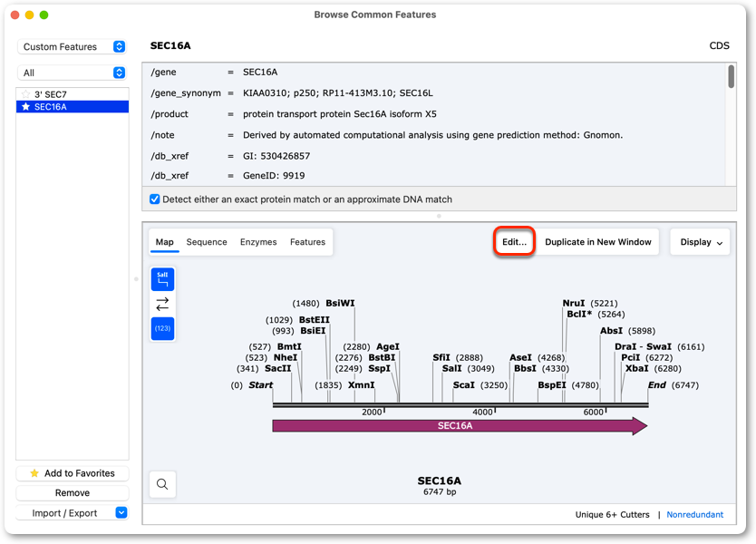Select the SEC16A list row
The width and height of the screenshot is (756, 544).
point(73,107)
